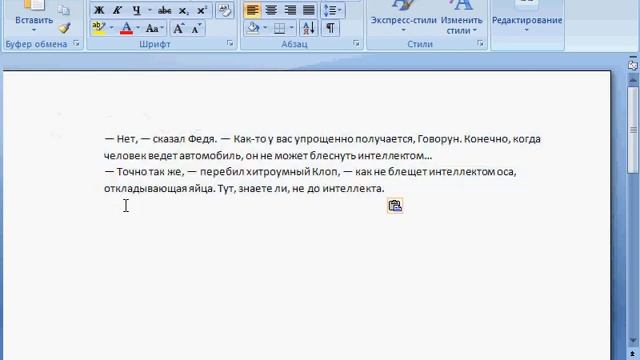Apply the red font color (A)

pyautogui.click(x=127, y=28)
